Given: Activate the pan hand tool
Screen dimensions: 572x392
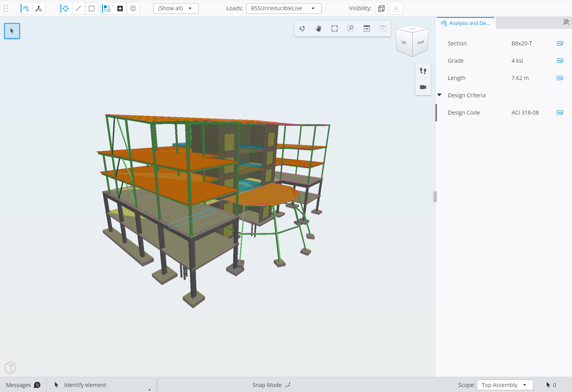Looking at the screenshot, I should click(x=318, y=29).
